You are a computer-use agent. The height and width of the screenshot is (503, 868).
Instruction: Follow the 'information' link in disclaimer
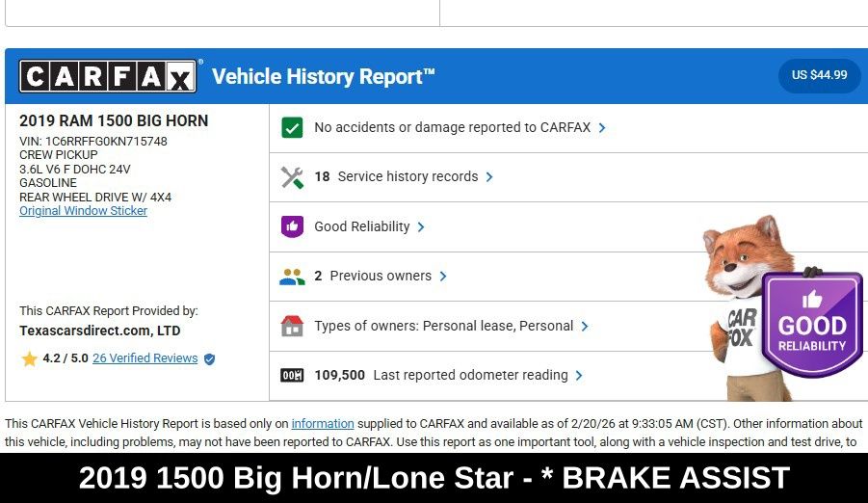(x=323, y=424)
